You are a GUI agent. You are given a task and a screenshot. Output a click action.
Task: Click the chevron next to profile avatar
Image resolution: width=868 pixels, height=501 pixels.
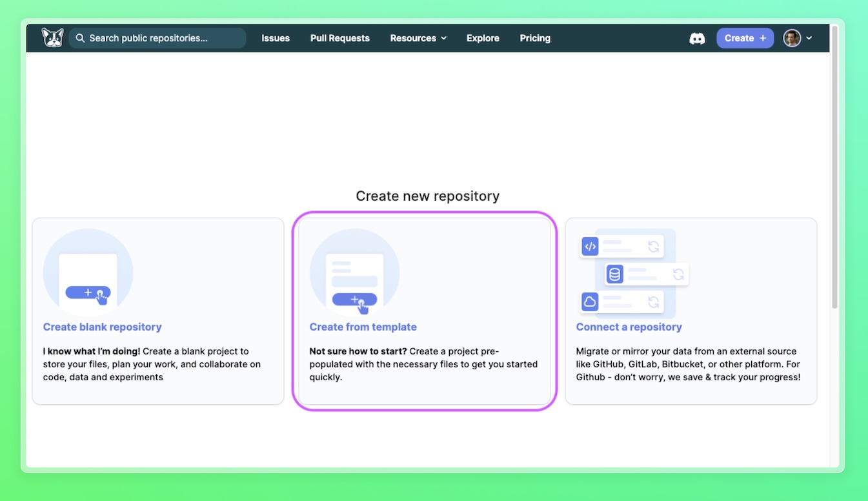pos(809,38)
